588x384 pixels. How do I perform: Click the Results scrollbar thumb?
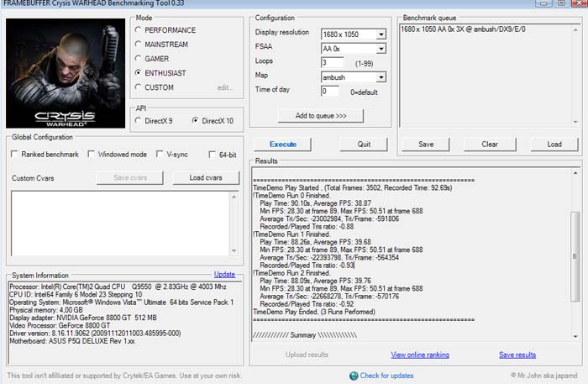coord(575,256)
